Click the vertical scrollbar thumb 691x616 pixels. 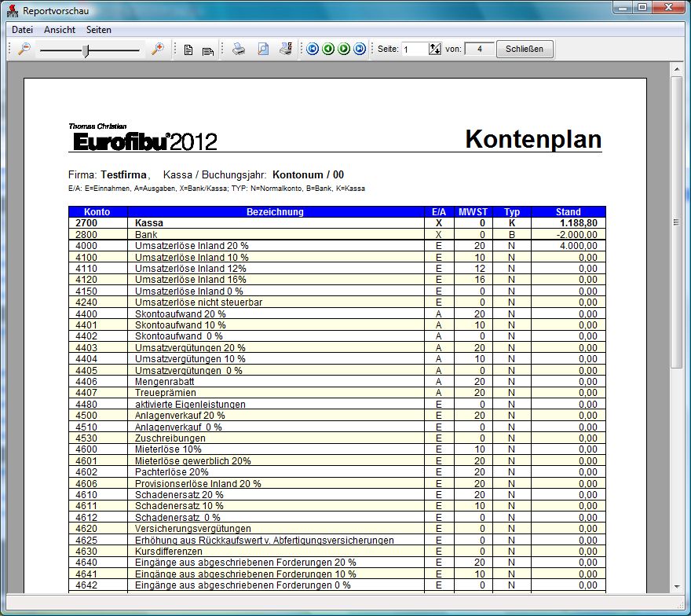point(676,222)
